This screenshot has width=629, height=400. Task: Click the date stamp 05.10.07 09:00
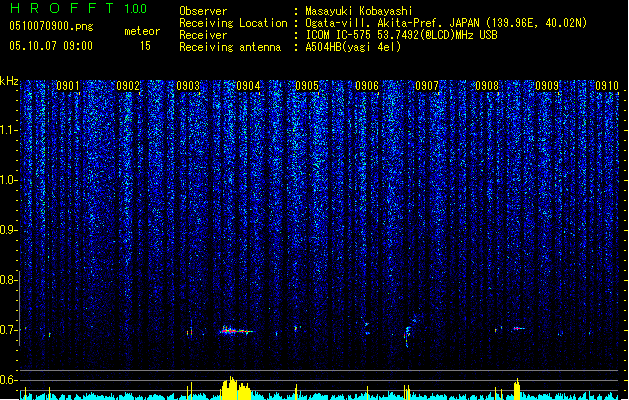pyautogui.click(x=51, y=46)
